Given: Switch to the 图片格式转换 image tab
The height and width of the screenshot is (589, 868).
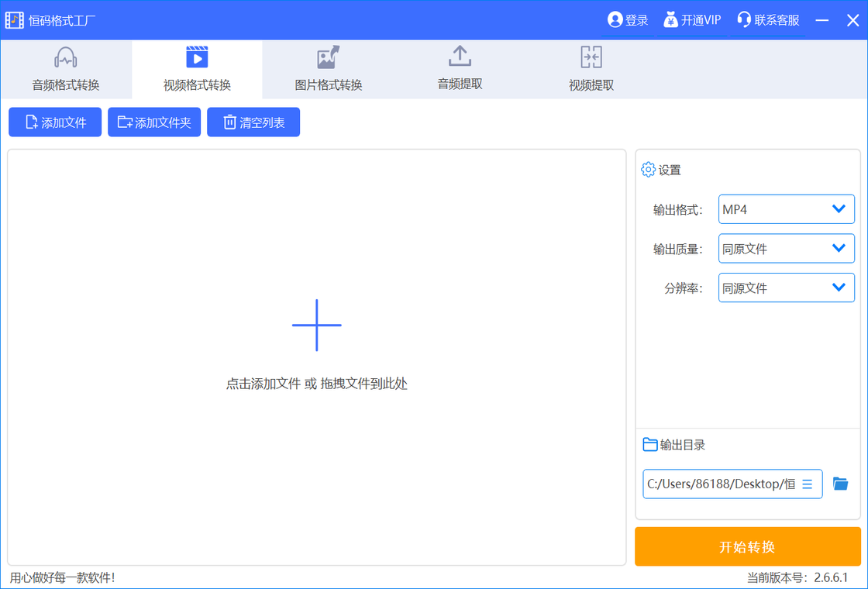Looking at the screenshot, I should (x=329, y=69).
